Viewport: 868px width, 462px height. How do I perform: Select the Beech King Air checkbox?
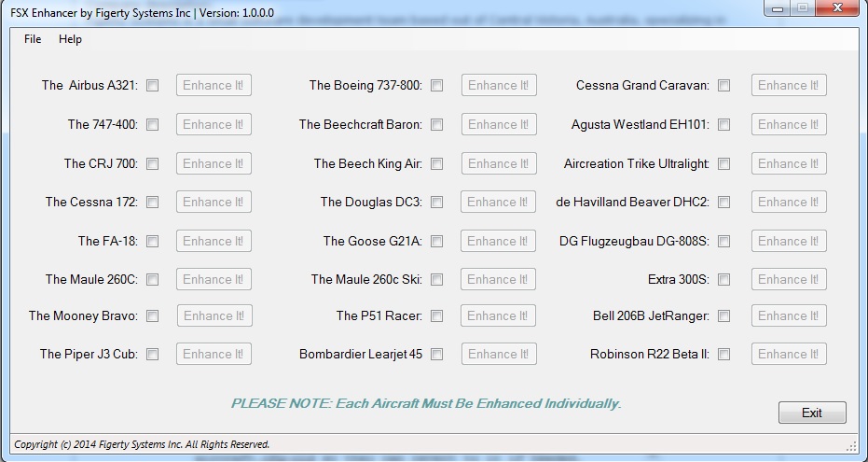(x=436, y=164)
